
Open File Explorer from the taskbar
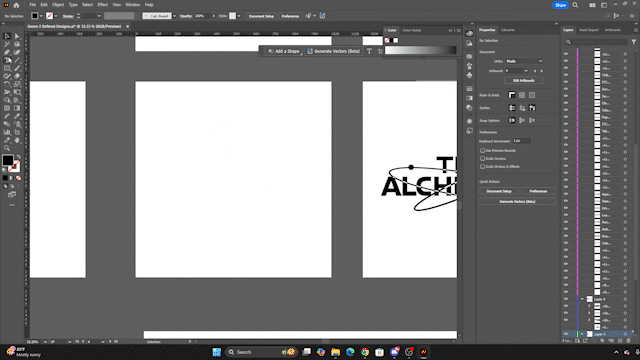point(336,352)
